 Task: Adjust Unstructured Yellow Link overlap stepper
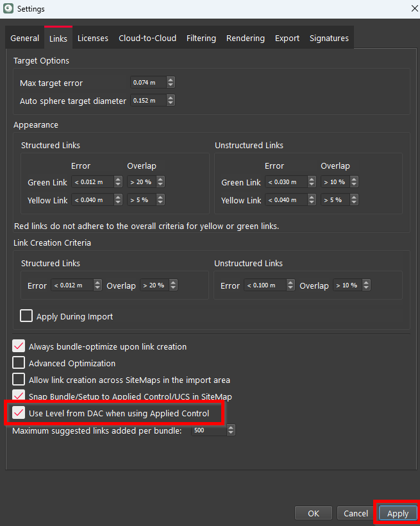point(355,200)
